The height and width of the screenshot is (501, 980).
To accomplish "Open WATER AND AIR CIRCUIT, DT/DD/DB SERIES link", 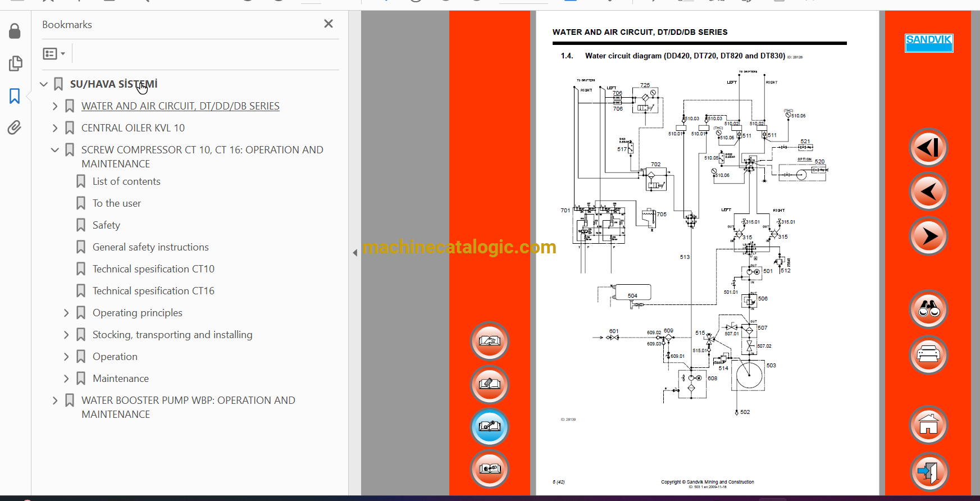I will tap(180, 106).
